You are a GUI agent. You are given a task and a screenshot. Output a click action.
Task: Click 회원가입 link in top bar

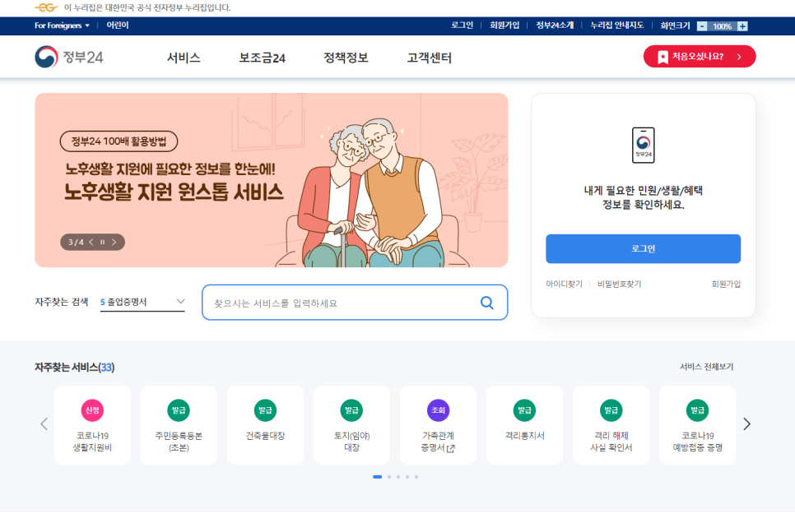(x=504, y=25)
